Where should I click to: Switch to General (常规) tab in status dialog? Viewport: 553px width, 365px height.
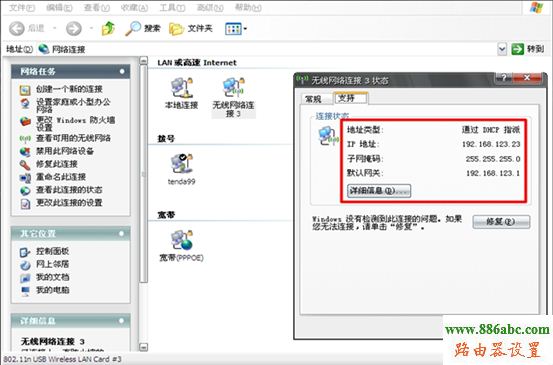pyautogui.click(x=314, y=99)
